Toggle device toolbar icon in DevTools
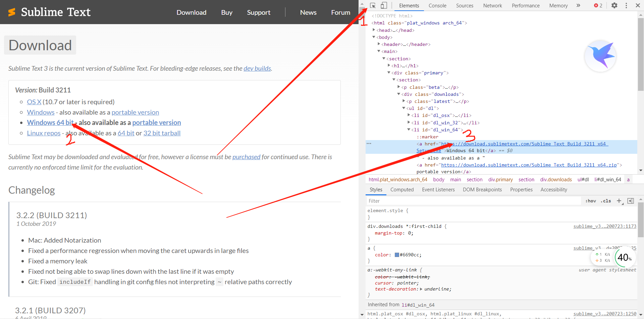 pyautogui.click(x=384, y=5)
